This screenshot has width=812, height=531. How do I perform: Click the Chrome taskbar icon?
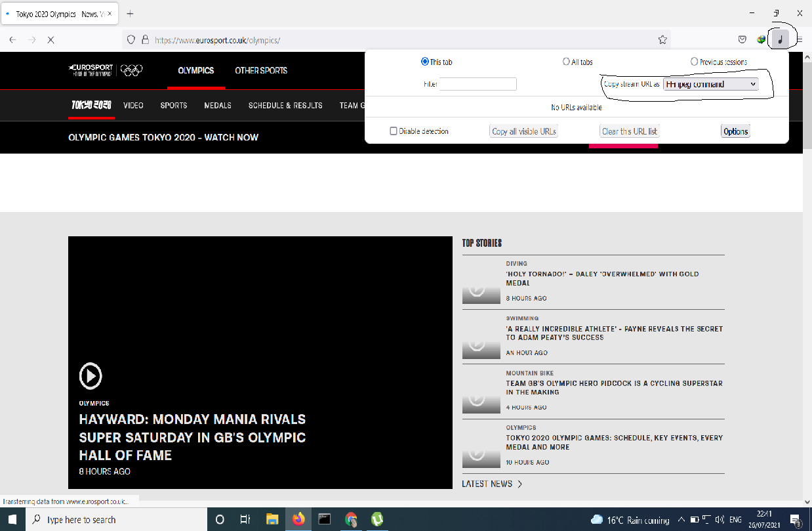click(351, 519)
